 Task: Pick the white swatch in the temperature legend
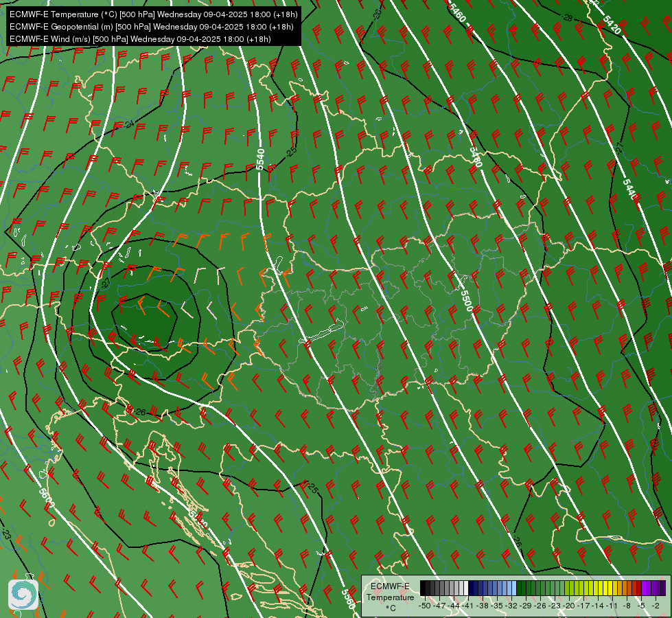[x=466, y=588]
